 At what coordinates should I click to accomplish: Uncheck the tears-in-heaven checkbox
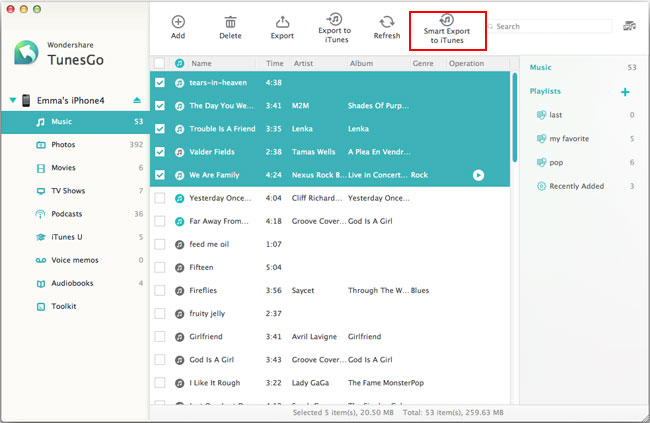160,83
